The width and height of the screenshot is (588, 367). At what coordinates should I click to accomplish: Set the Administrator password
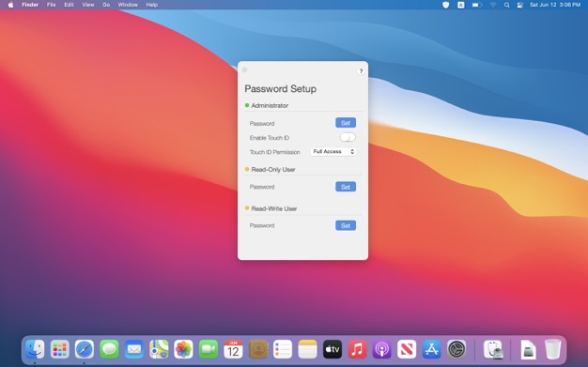[346, 123]
